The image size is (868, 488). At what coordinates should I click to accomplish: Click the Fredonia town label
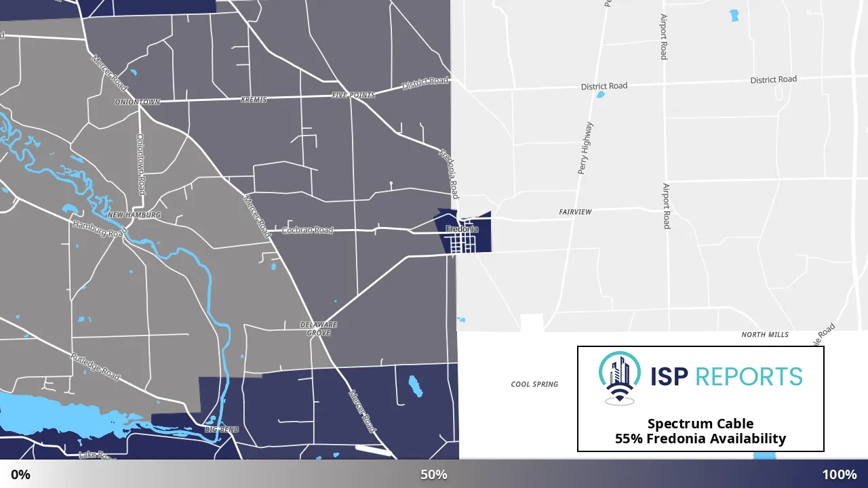462,229
